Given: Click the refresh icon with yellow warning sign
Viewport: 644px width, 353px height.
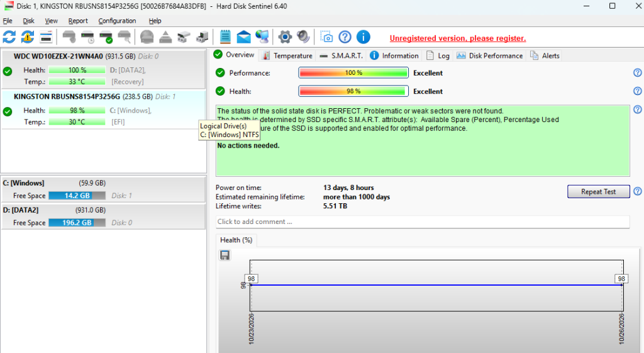Looking at the screenshot, I should tap(28, 37).
